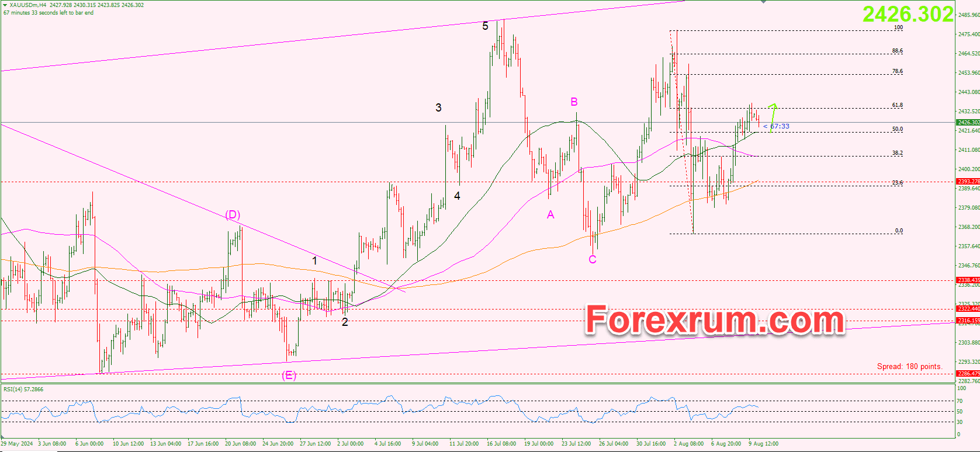Click the '20 Jun 08:00' time axis label
This screenshot has height=452, width=980.
(x=240, y=444)
